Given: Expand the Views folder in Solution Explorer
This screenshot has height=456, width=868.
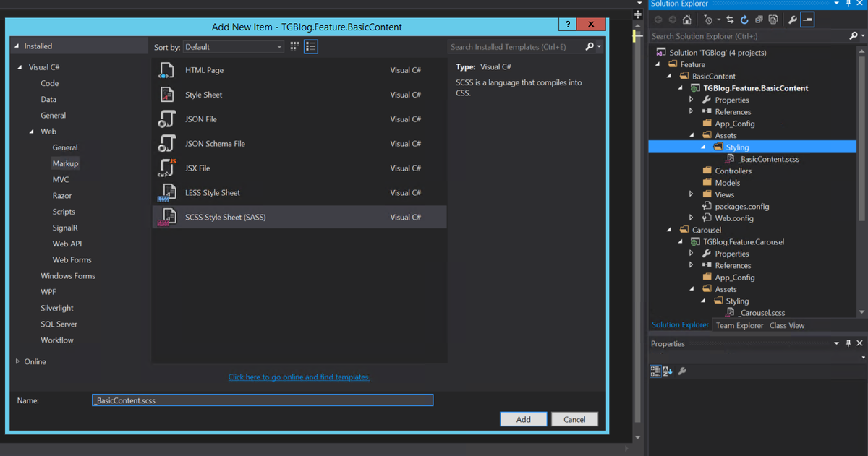Looking at the screenshot, I should pos(692,194).
